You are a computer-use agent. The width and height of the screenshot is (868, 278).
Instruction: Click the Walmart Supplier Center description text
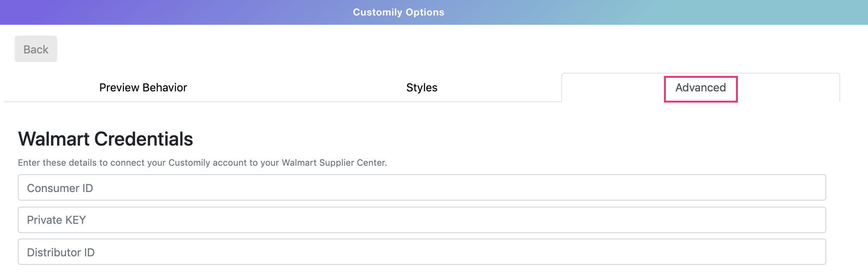pyautogui.click(x=202, y=163)
